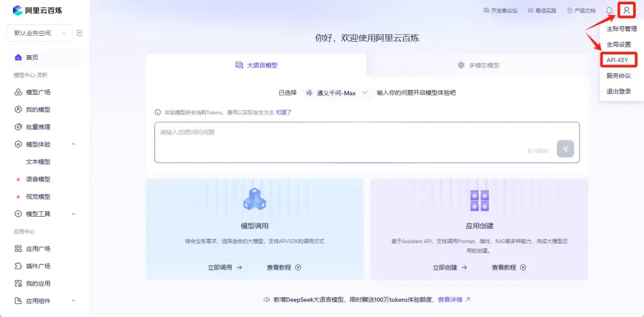
Task: Click the 我的应用 sidebar icon
Action: tap(18, 284)
